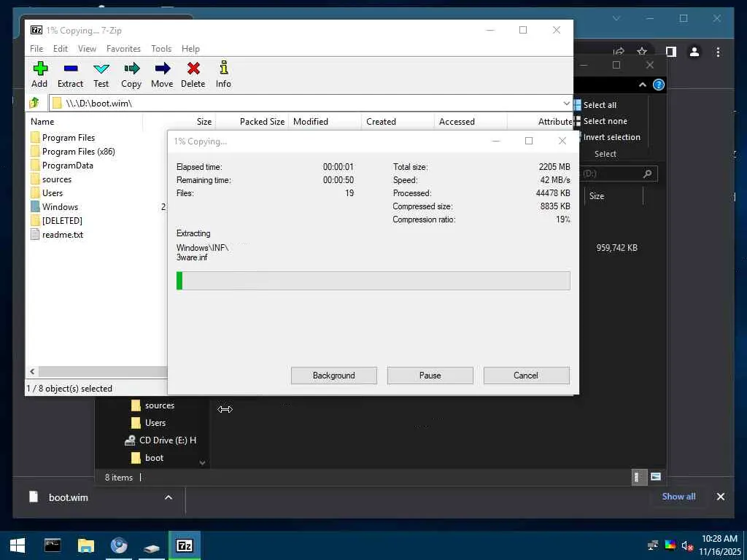Click the Explorer tree scroll down arrow
This screenshot has height=560, width=747.
click(202, 462)
